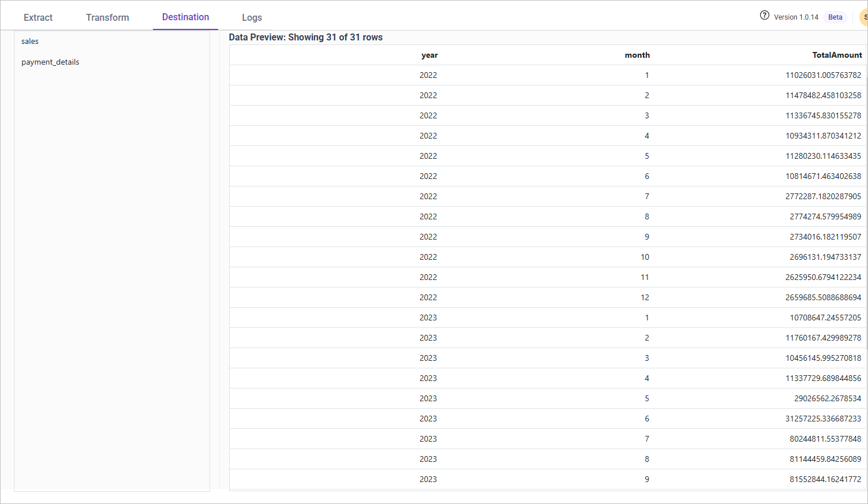Screen dimensions: 868x504
Task: Click TotalAmount value 29026562.2678534
Action: coord(827,399)
